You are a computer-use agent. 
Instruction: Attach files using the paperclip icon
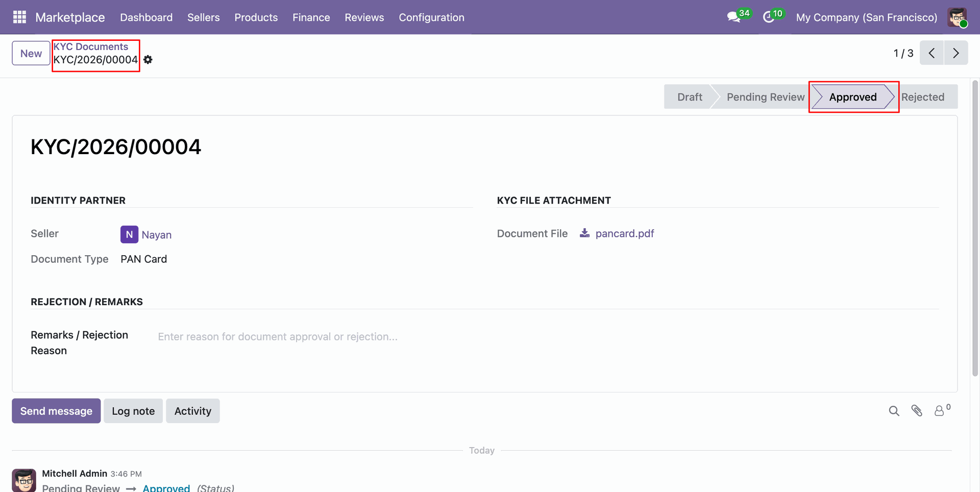(917, 411)
